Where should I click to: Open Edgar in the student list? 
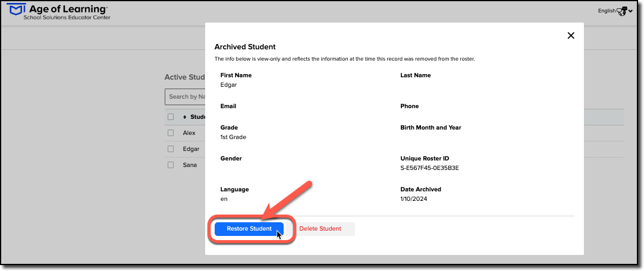[x=191, y=149]
